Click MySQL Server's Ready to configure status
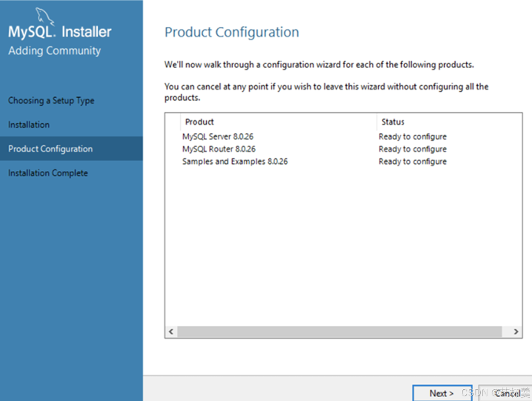This screenshot has width=532, height=401. click(413, 136)
